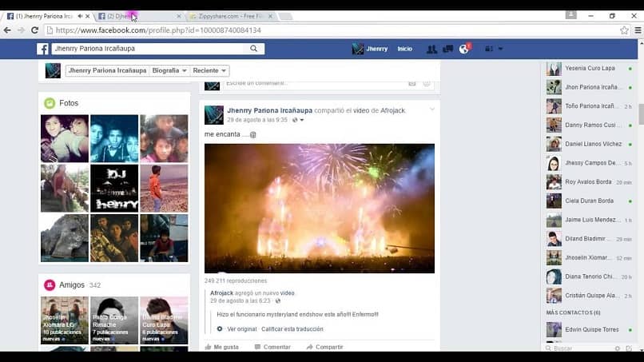Open the rock formation photo thumbnail
Image resolution: width=644 pixels, height=362 pixels.
tap(65, 238)
